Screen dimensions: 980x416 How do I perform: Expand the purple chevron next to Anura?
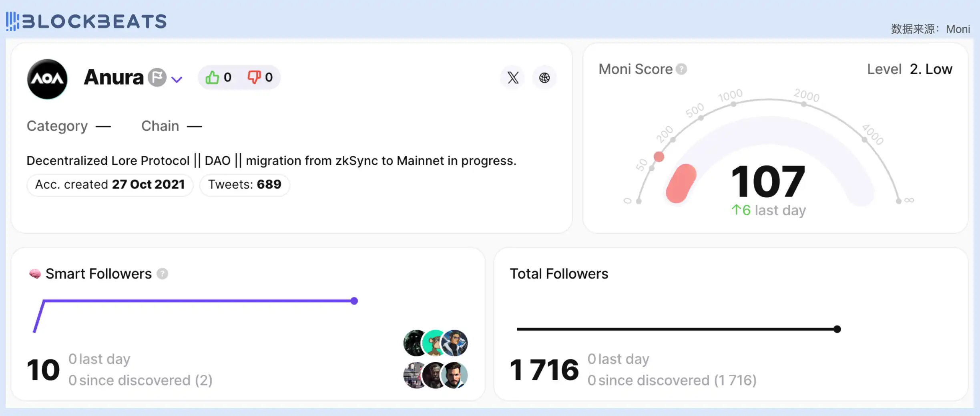click(x=177, y=79)
